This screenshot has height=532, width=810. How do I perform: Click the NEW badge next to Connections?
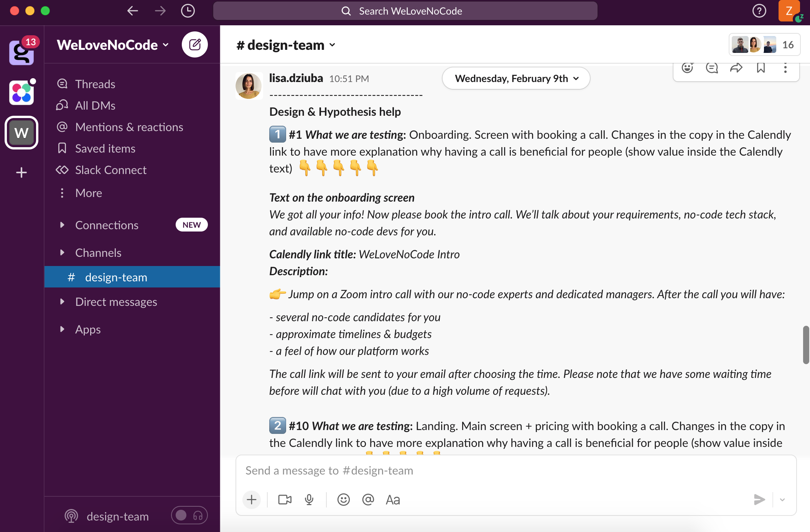pyautogui.click(x=192, y=225)
